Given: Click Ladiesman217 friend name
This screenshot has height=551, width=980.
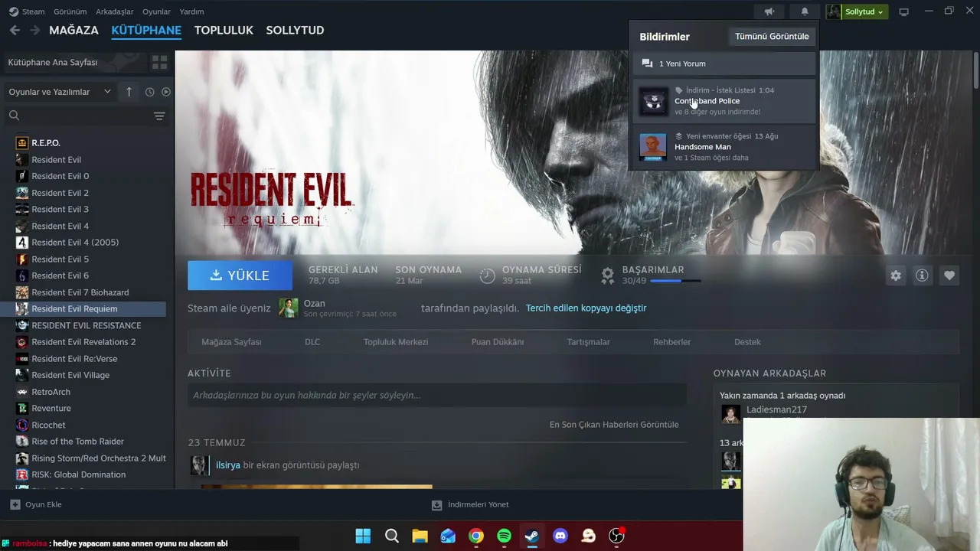Looking at the screenshot, I should [776, 409].
